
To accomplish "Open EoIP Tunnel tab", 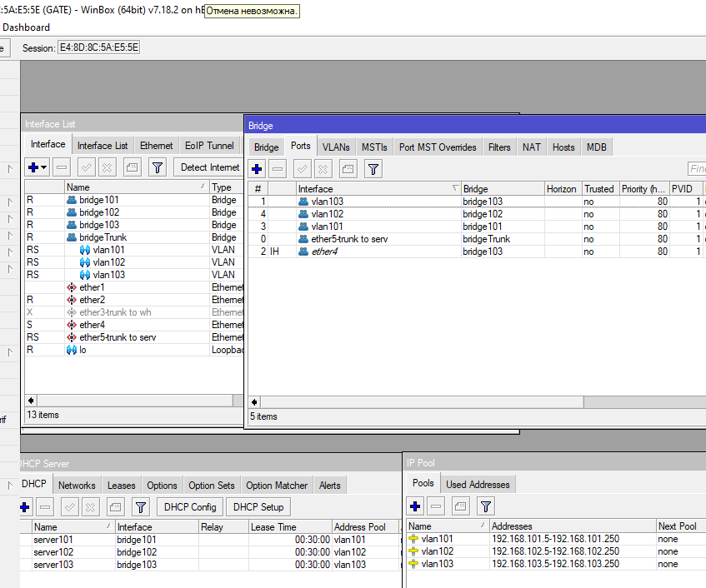I will [x=209, y=146].
